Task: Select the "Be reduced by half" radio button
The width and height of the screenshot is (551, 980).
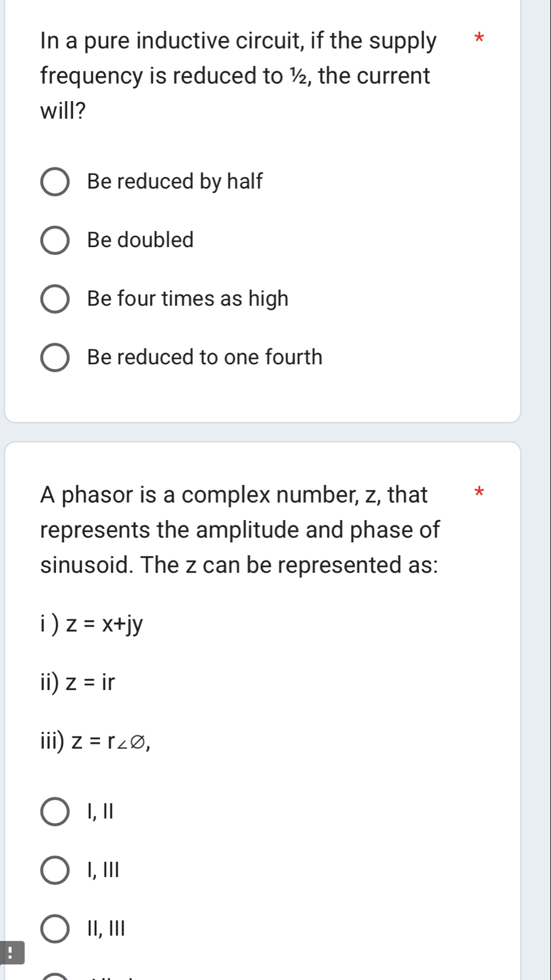Action: click(x=55, y=182)
